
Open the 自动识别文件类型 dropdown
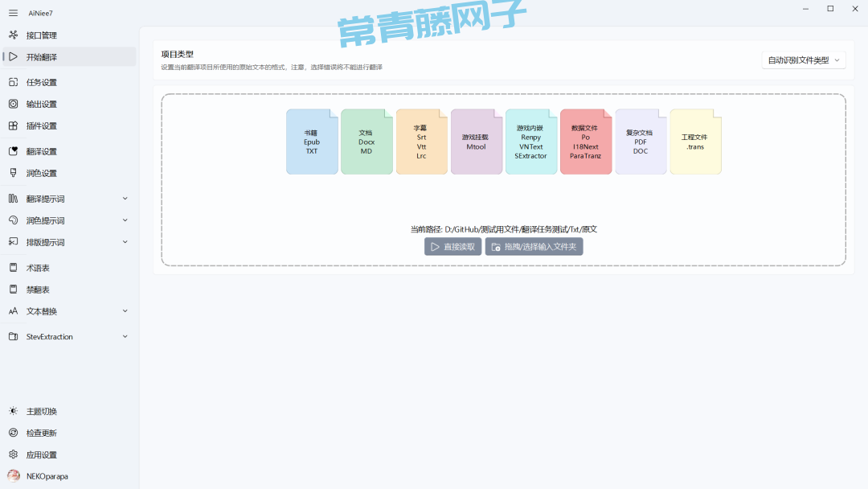(x=803, y=60)
